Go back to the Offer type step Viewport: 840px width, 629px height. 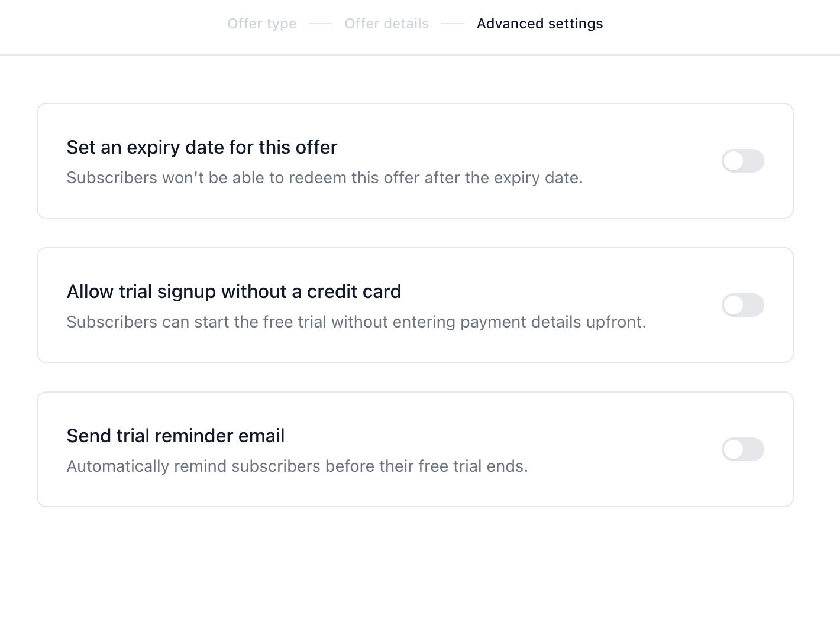point(262,24)
